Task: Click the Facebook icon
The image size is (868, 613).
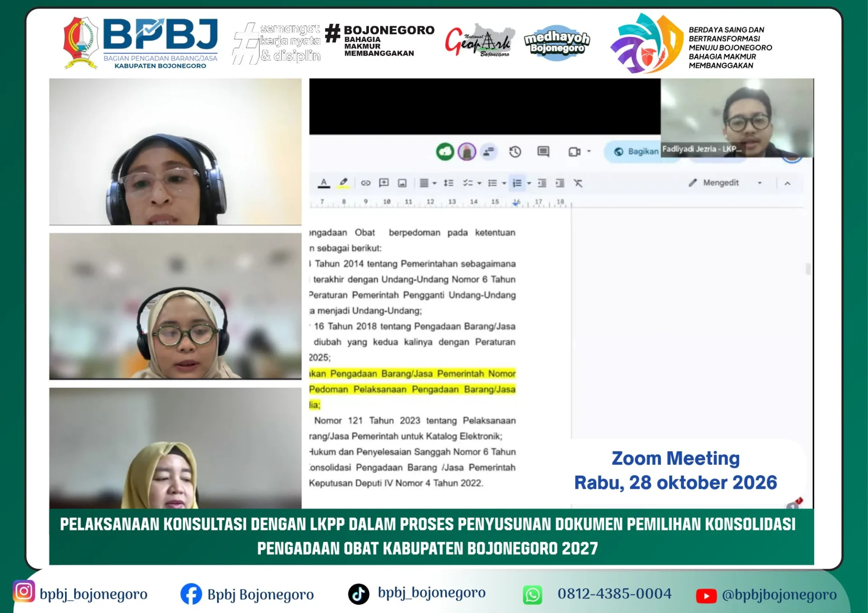Action: coord(191,594)
